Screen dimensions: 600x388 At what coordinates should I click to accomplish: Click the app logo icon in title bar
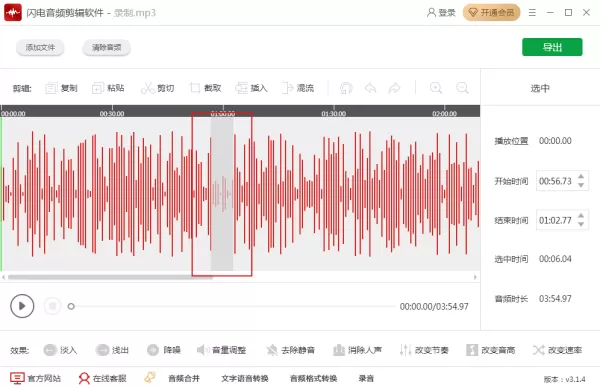tap(13, 13)
